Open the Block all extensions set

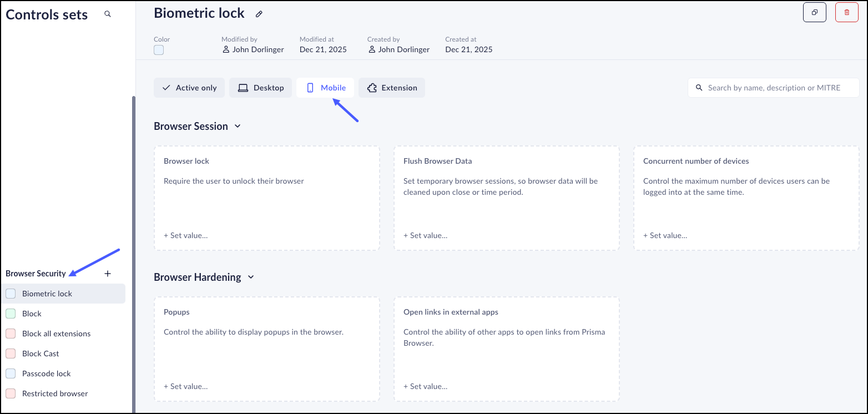pos(56,334)
